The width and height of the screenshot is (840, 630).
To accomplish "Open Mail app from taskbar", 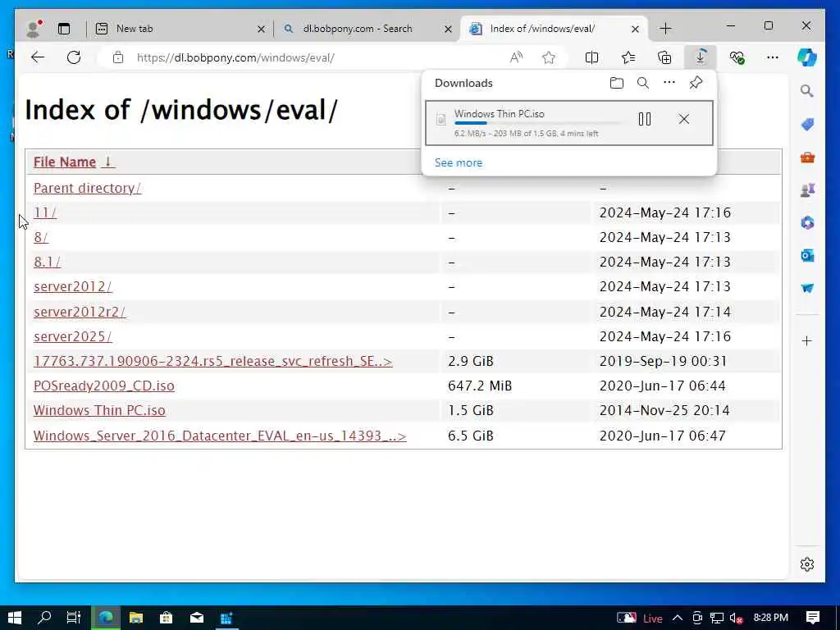I will 197,618.
